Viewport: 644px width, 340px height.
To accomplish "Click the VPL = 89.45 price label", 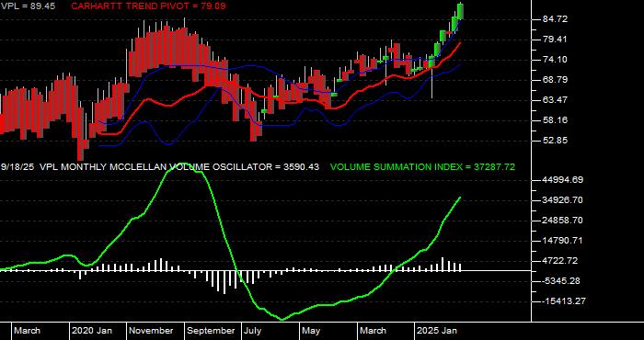I will click(x=28, y=6).
